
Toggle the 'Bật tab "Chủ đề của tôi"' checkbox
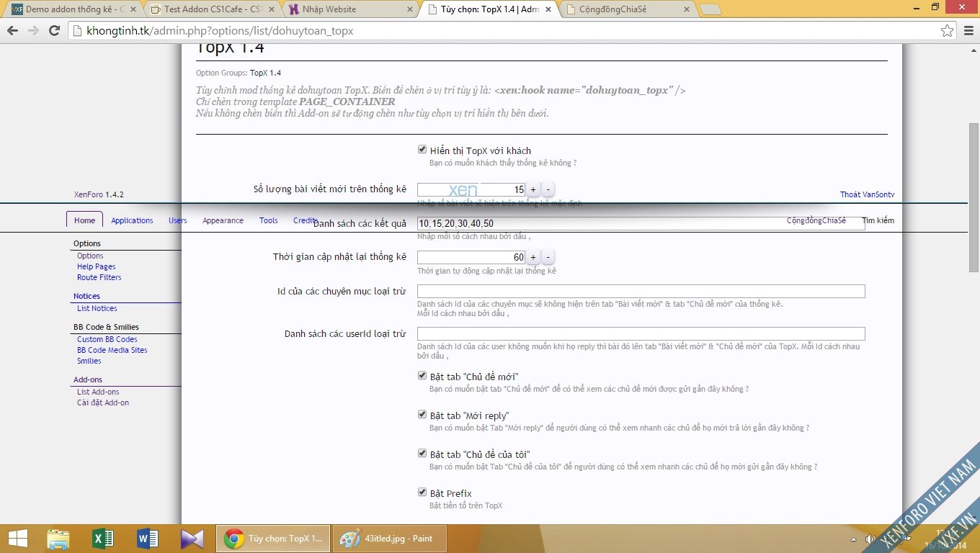pyautogui.click(x=422, y=454)
